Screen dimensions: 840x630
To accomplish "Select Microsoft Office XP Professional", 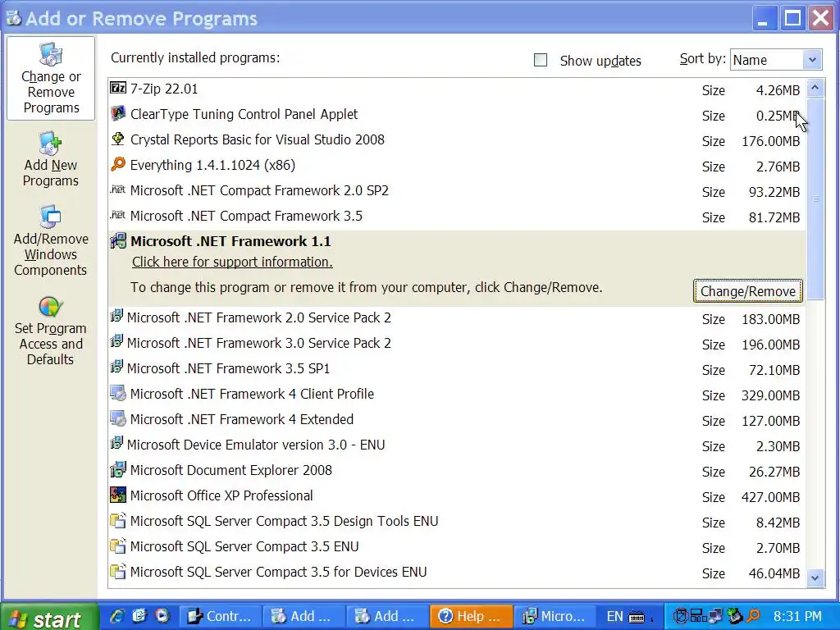I will [456, 495].
